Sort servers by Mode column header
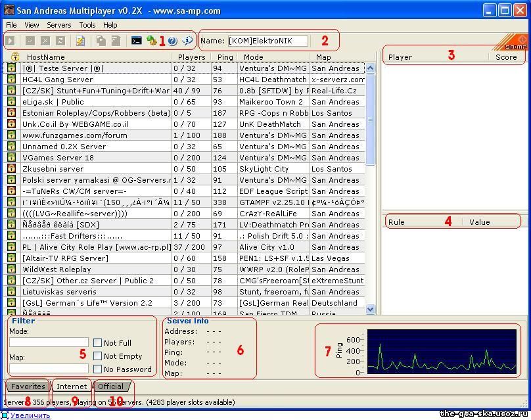This screenshot has height=420, width=531. click(273, 57)
